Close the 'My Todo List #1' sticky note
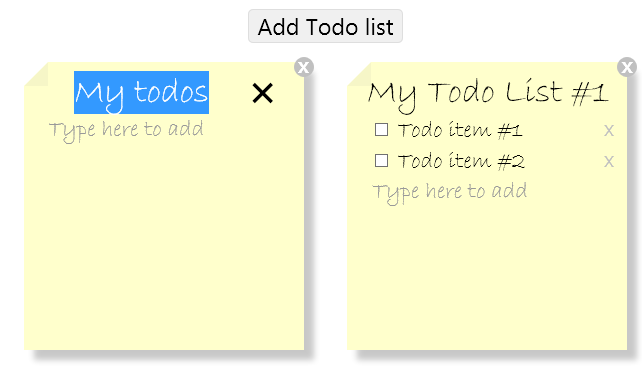 pos(627,67)
